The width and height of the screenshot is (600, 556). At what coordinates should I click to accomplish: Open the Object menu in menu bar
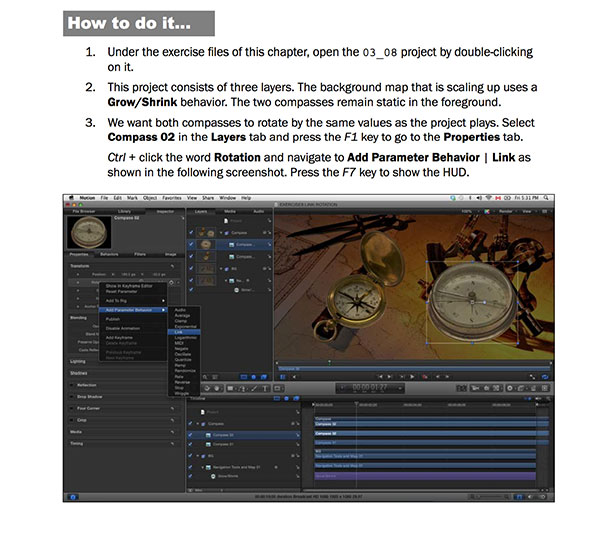coord(150,198)
